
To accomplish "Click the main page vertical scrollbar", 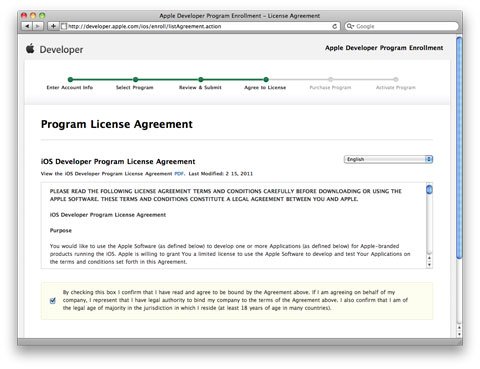I will click(x=459, y=147).
